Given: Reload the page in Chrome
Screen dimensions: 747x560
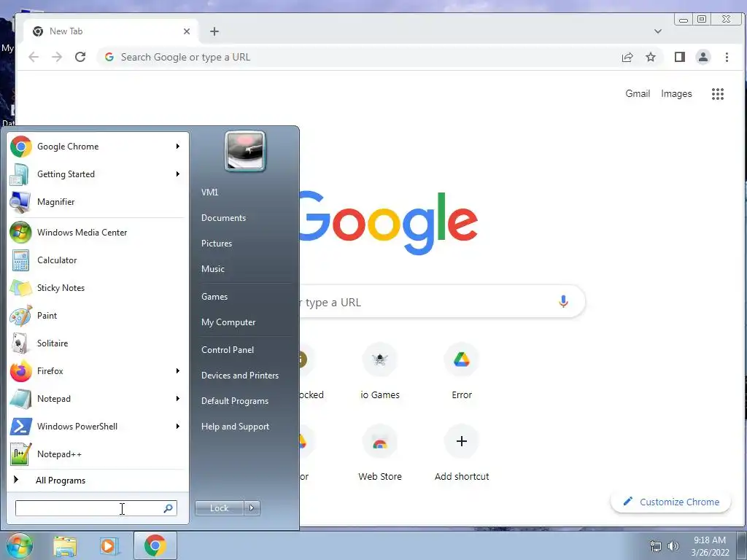Looking at the screenshot, I should [80, 57].
